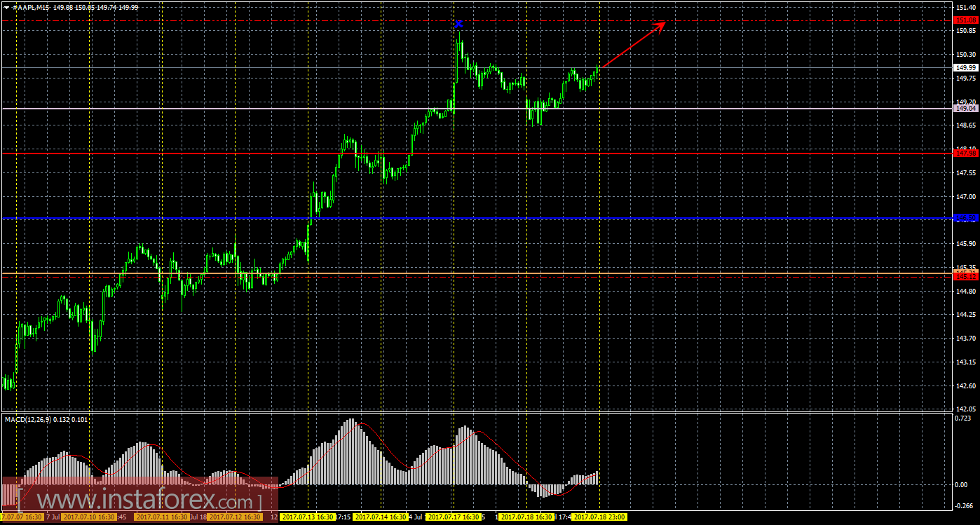Click the 2017.07.12 16:30 date marker

235,517
